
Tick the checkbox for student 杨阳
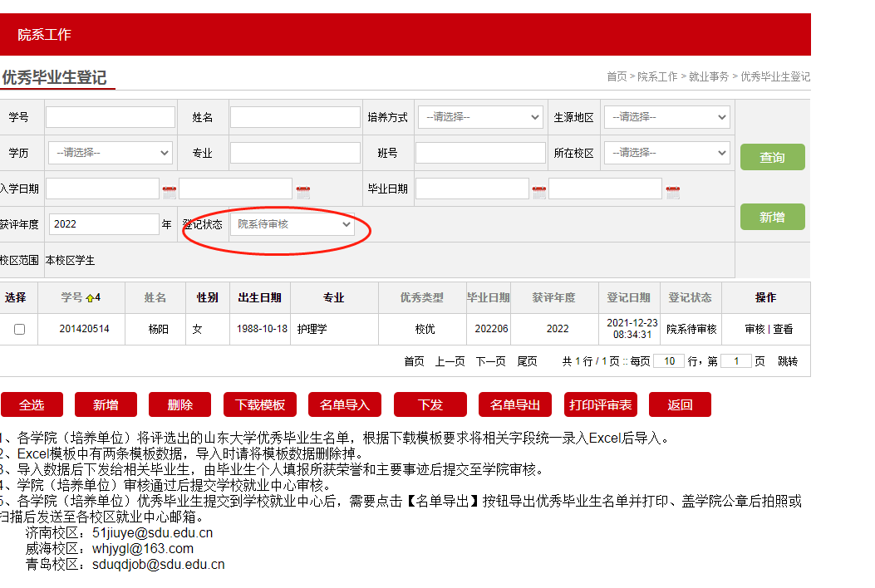[x=20, y=330]
